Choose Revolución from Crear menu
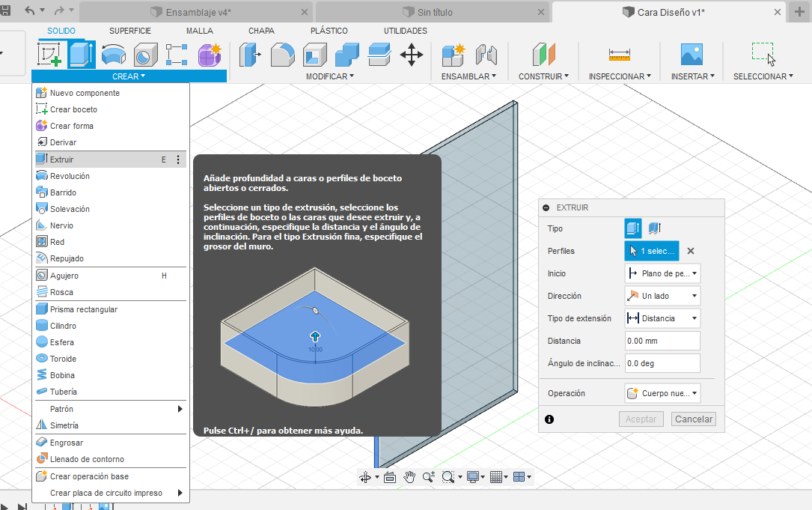The height and width of the screenshot is (510, 812). coord(111,176)
